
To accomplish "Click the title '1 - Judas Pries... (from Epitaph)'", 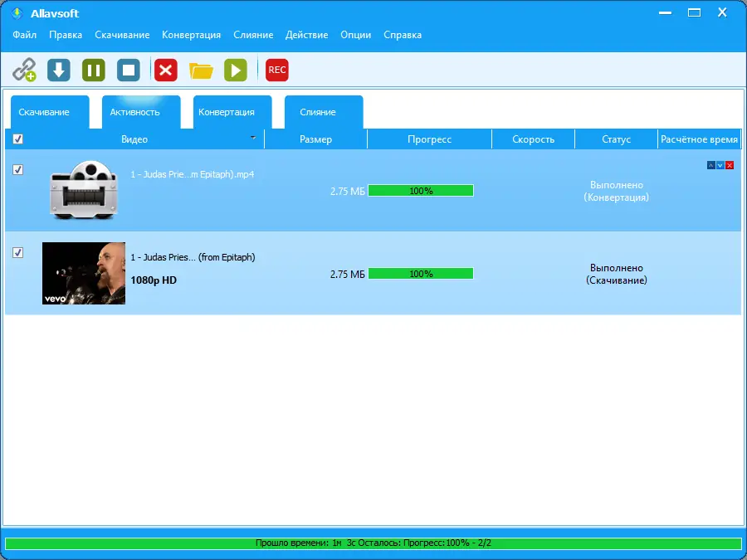I will pyautogui.click(x=193, y=257).
